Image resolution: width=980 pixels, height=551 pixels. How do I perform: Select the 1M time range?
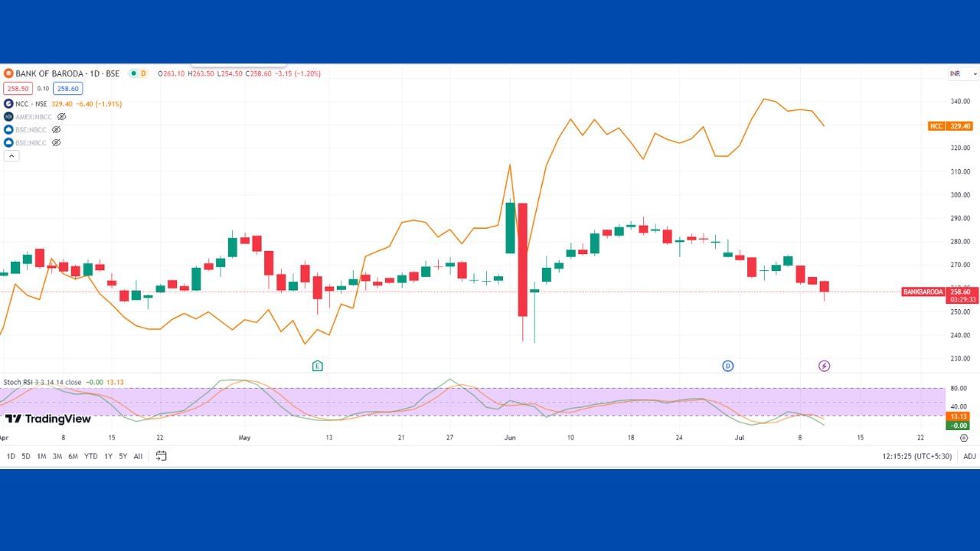tap(41, 456)
